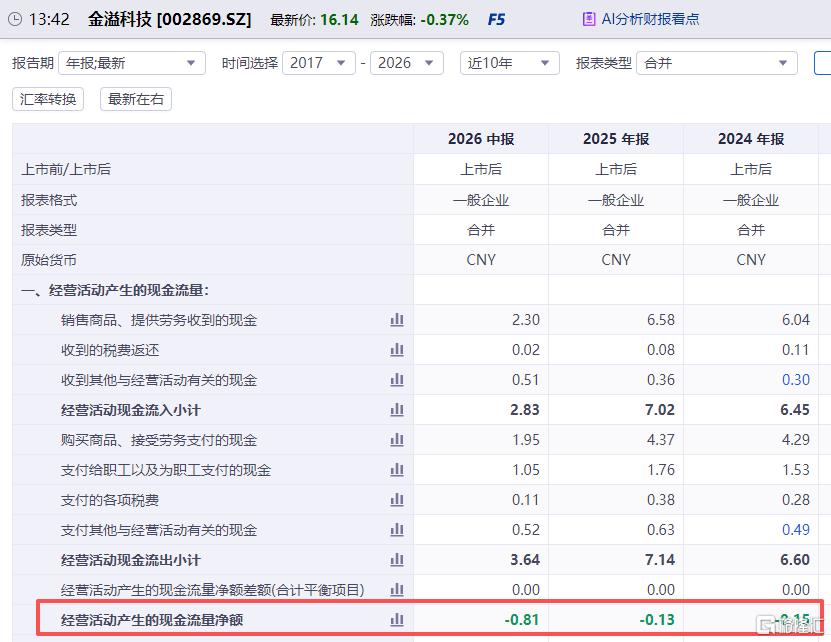Click the -0.13 net cash flow value
Screen dimensions: 831x642
click(x=657, y=619)
